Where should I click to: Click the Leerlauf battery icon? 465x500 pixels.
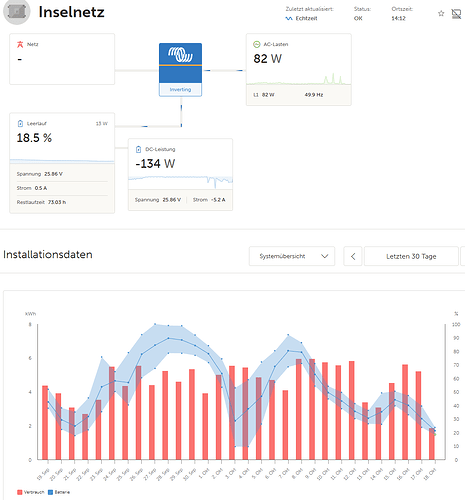[20, 123]
